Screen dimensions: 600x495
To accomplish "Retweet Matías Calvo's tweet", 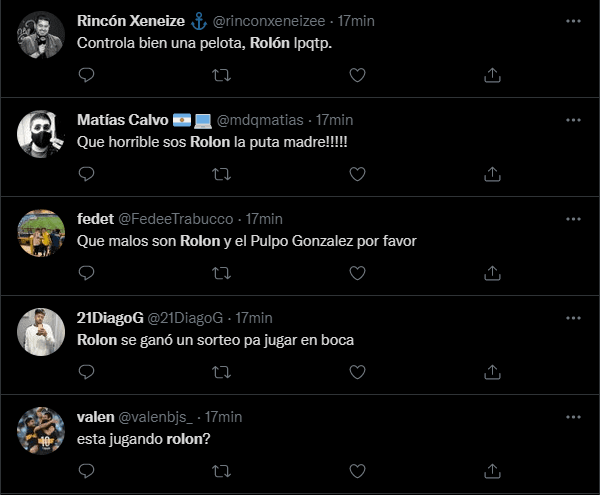I will click(x=221, y=173).
